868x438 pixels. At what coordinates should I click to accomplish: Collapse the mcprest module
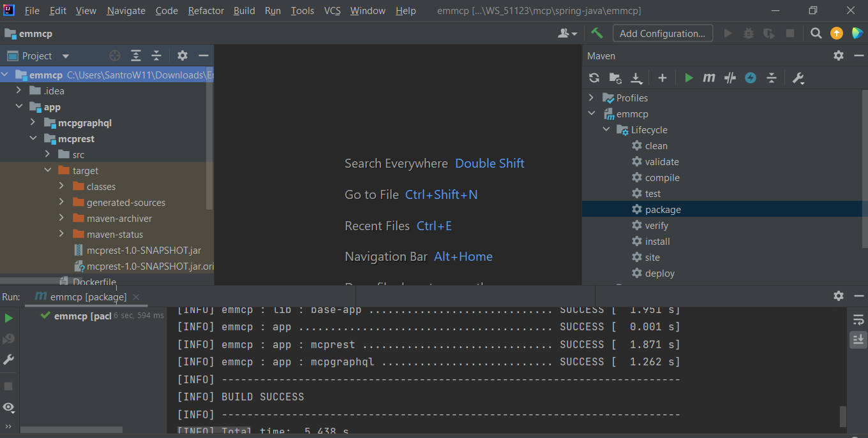[x=33, y=138]
